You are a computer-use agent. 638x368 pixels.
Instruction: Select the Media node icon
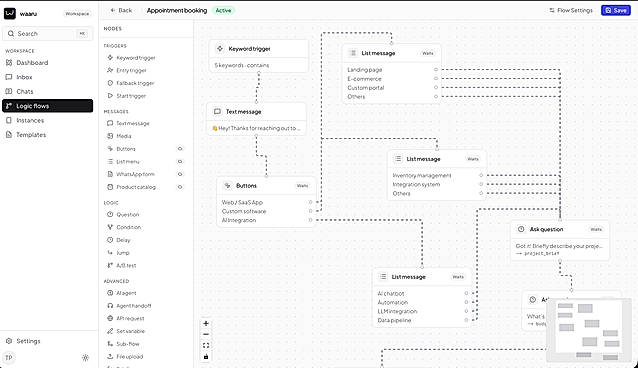(110, 136)
